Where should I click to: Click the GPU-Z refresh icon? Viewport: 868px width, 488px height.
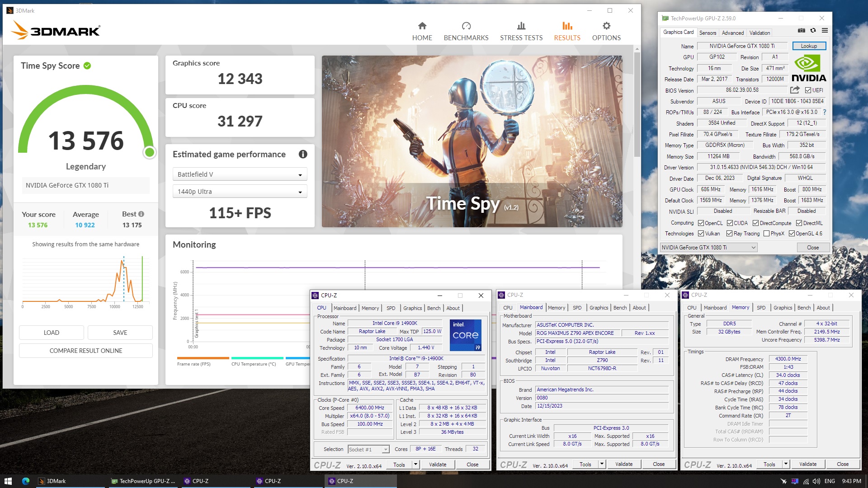813,30
